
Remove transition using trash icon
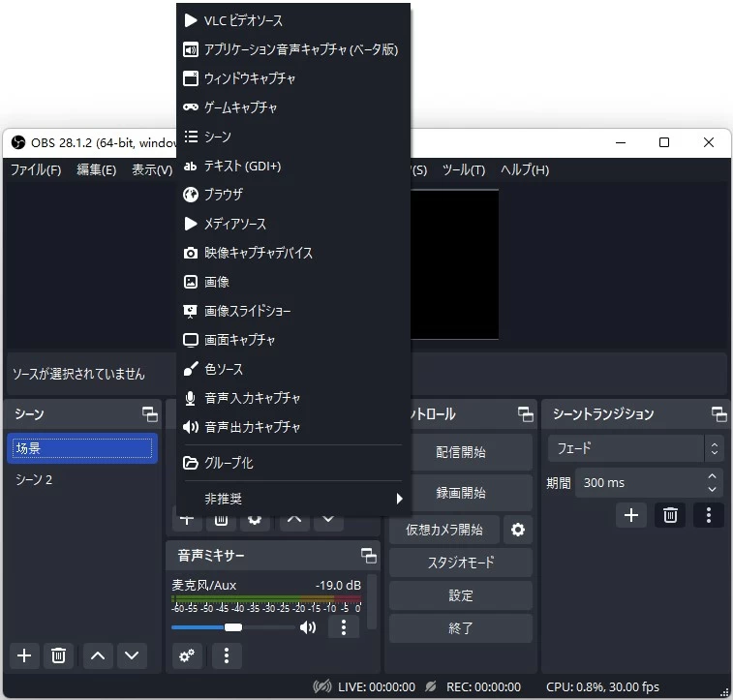click(669, 515)
